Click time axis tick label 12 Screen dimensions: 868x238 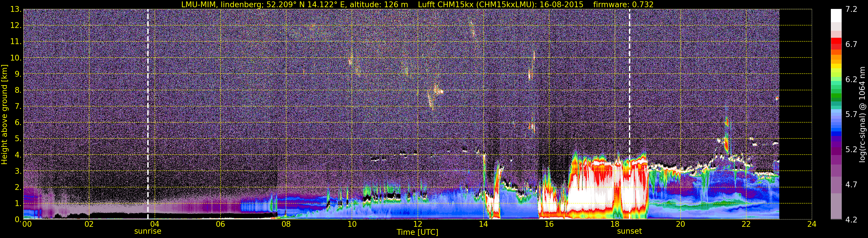[417, 224]
